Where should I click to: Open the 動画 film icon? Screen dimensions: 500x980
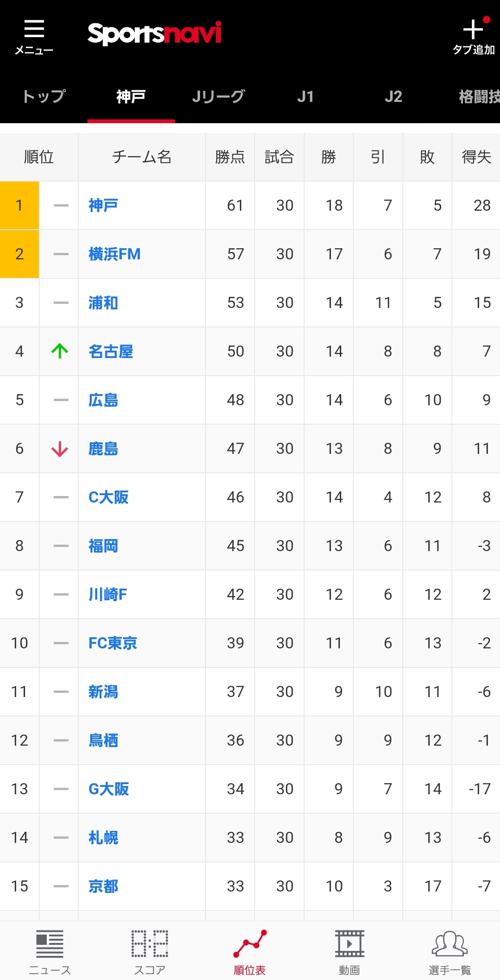click(350, 944)
